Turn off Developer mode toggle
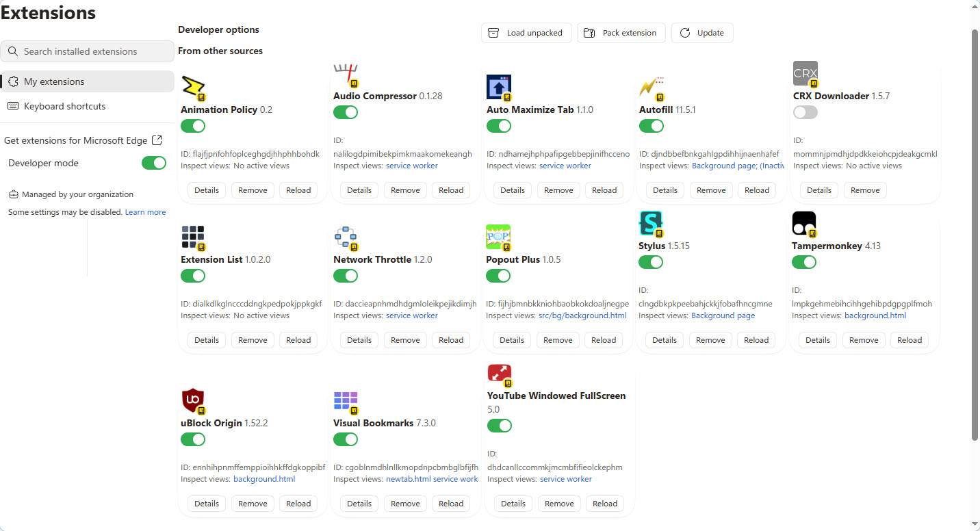Image resolution: width=980 pixels, height=531 pixels. (154, 163)
